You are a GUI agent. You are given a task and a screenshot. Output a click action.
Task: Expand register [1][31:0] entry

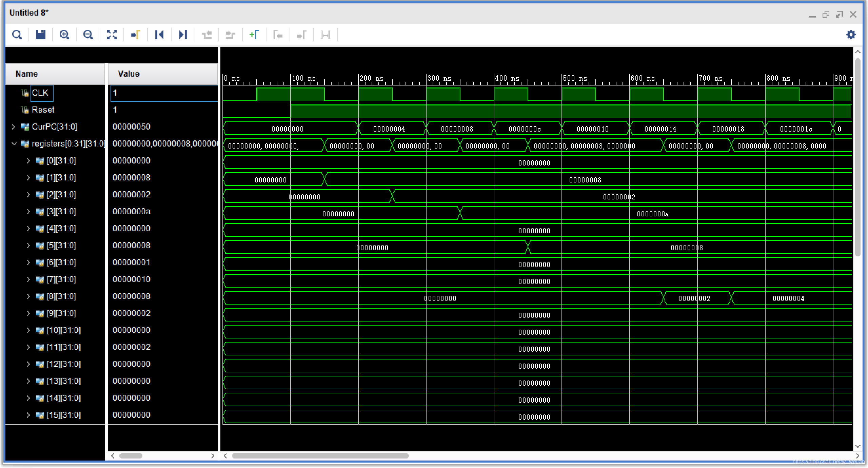[28, 178]
